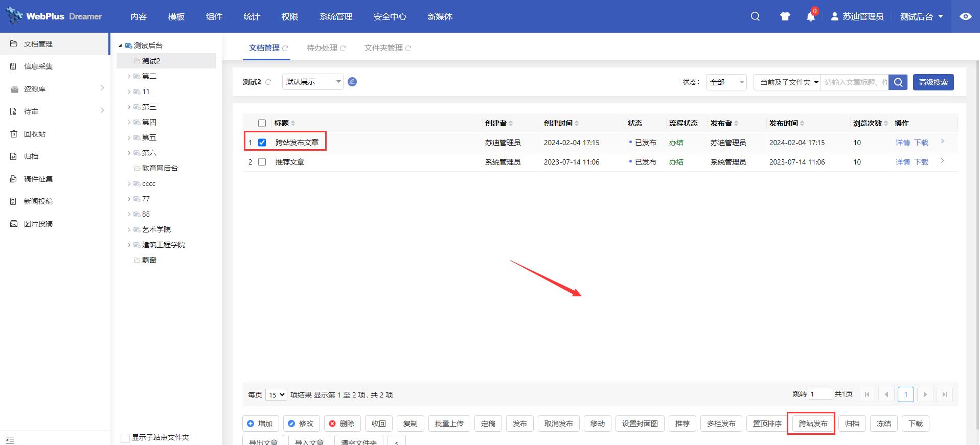Image resolution: width=980 pixels, height=445 pixels.
Task: Open the 内容 top menu
Action: tap(139, 16)
